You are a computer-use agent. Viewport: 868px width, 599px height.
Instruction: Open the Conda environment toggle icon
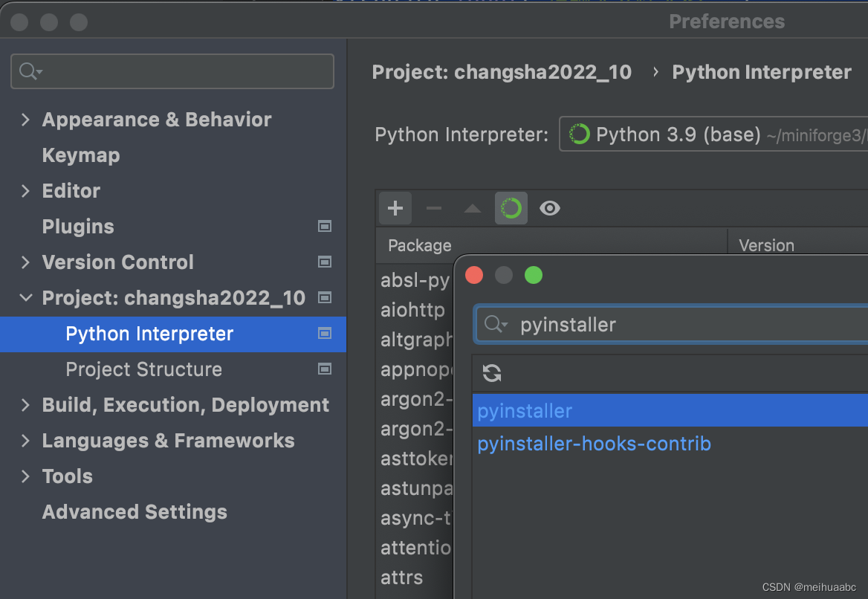(511, 208)
